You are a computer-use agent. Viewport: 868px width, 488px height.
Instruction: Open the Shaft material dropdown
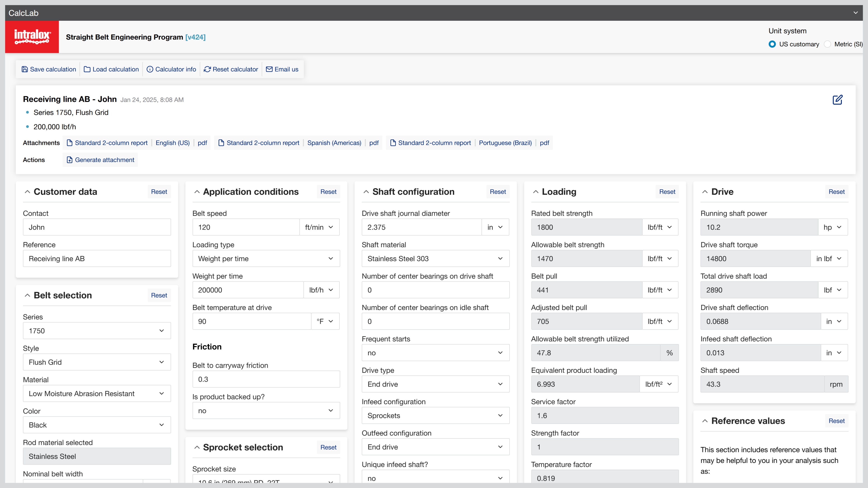[x=435, y=259]
